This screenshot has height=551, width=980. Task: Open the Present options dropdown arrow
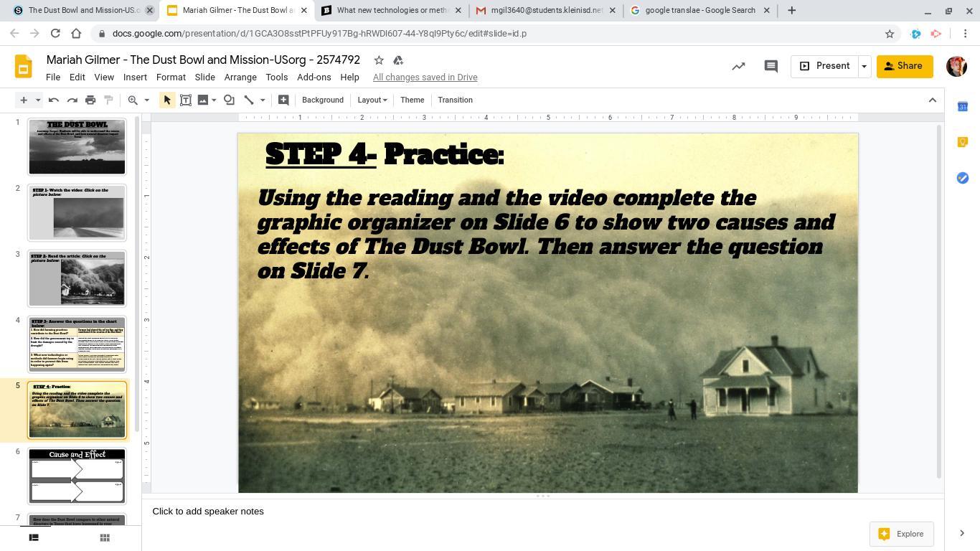864,66
